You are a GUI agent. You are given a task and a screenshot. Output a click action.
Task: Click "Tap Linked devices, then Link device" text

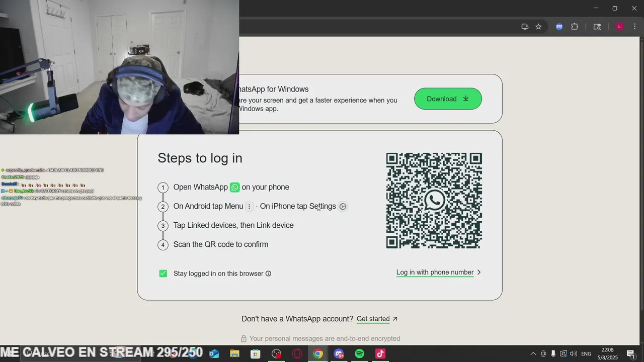233,225
